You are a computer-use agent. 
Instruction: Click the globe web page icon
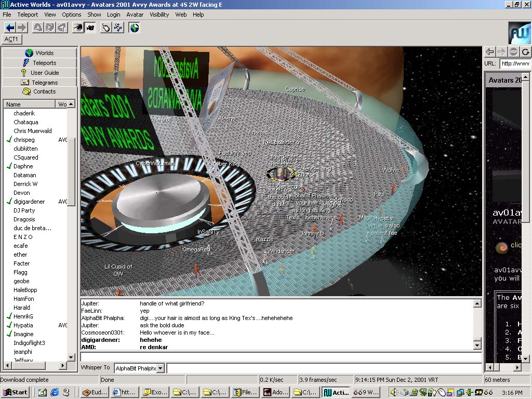click(135, 28)
